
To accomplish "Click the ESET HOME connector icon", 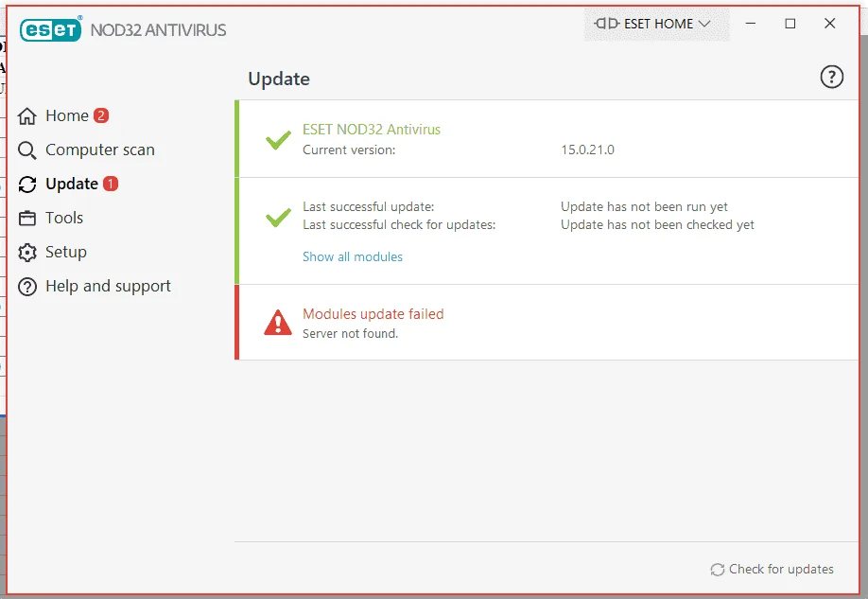I will [x=607, y=24].
